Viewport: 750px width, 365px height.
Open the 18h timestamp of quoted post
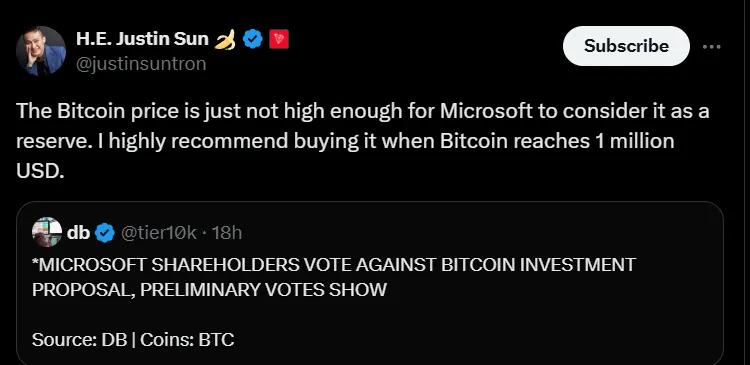pos(226,233)
